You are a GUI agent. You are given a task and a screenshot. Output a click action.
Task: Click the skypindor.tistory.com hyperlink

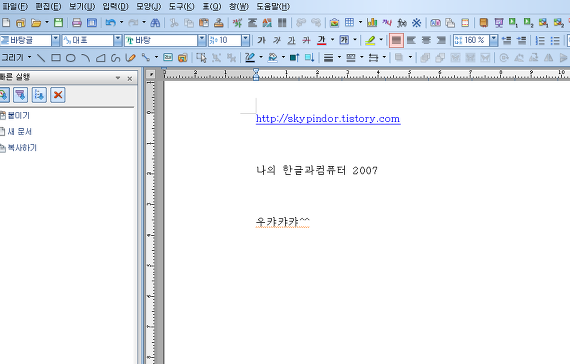click(x=328, y=119)
